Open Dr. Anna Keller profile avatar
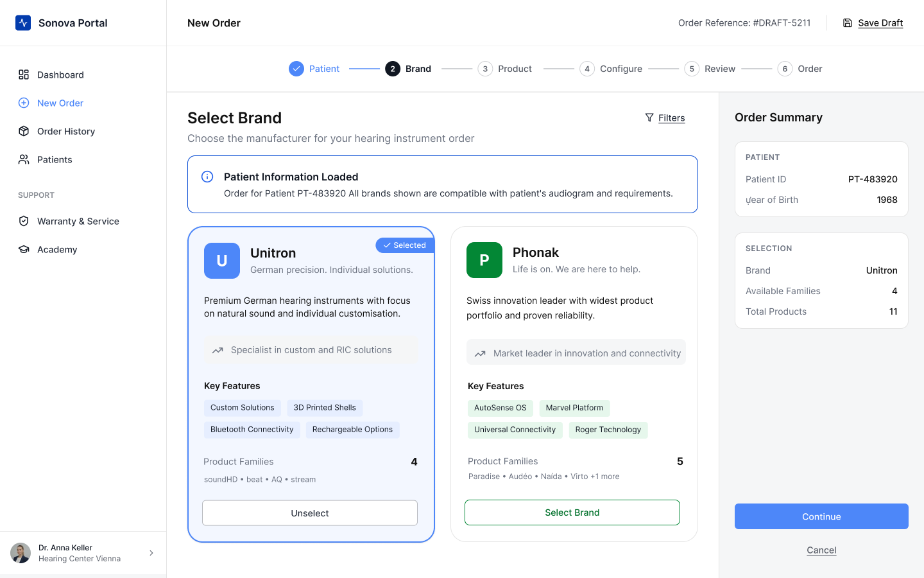The height and width of the screenshot is (578, 924). point(21,553)
